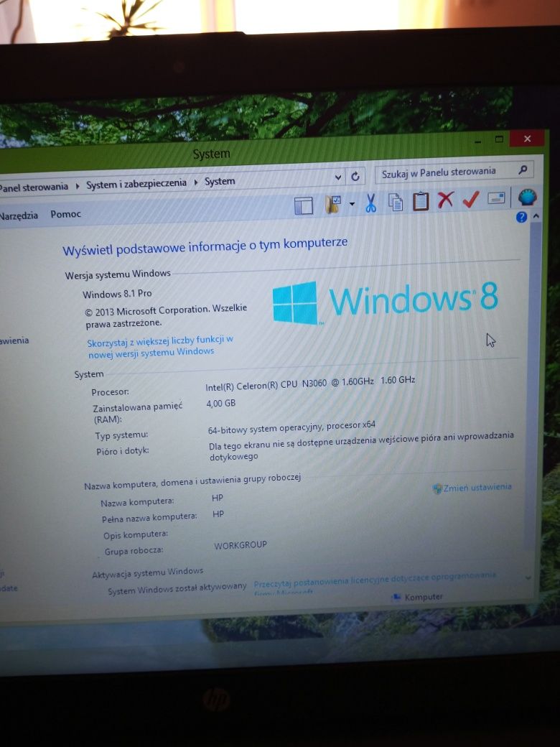Click the layout pane toolbar icon
Image resolution: width=560 pixels, height=747 pixels.
pyautogui.click(x=303, y=206)
